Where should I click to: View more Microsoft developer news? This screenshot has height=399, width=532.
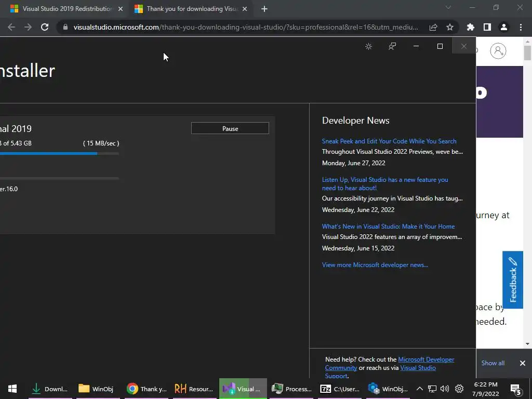click(375, 265)
